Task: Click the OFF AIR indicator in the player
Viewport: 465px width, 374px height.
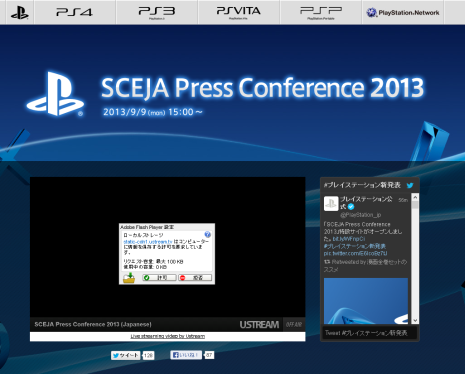Action: [294, 324]
